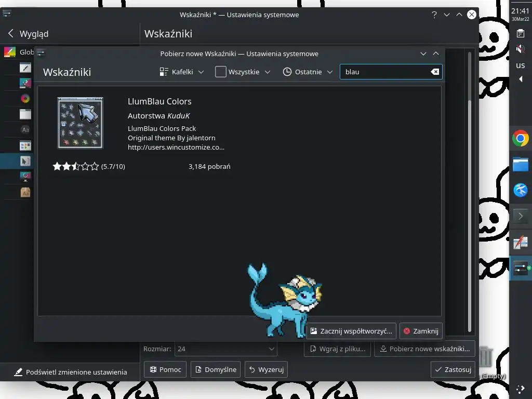Open the 'us' keyboard layout indicator

pos(520,65)
